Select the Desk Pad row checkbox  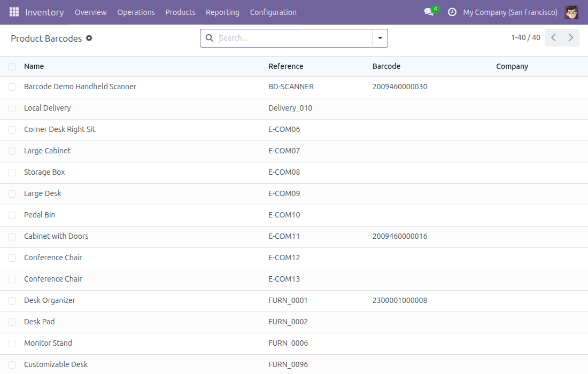pyautogui.click(x=12, y=322)
